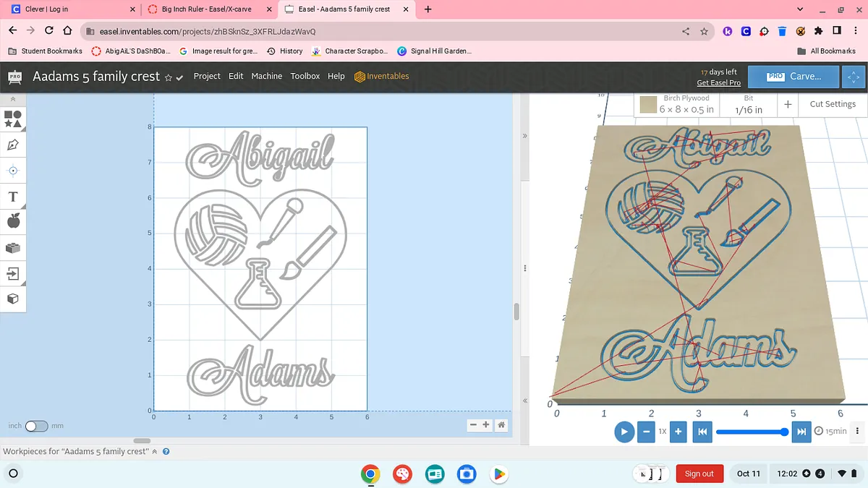Select the Text tool
Image resolution: width=868 pixels, height=488 pixels.
[13, 197]
